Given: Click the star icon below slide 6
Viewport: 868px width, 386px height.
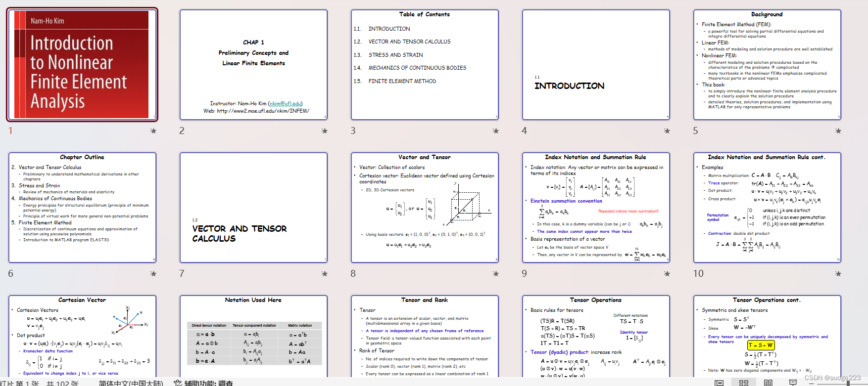Looking at the screenshot, I should tap(153, 274).
